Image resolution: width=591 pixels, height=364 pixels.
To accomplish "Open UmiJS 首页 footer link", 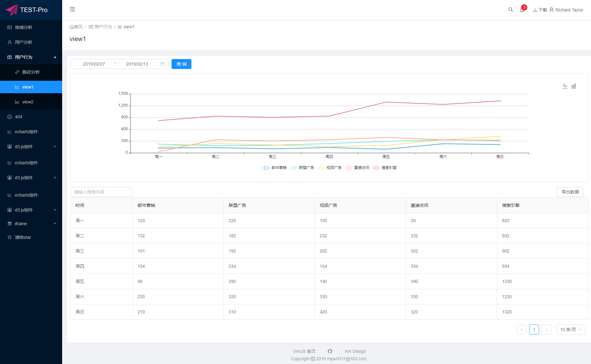I will 304,351.
